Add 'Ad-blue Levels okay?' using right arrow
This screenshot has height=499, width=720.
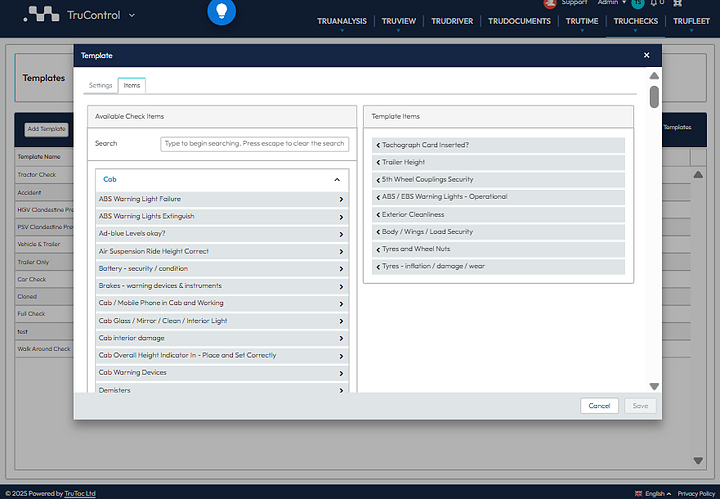pyautogui.click(x=341, y=234)
